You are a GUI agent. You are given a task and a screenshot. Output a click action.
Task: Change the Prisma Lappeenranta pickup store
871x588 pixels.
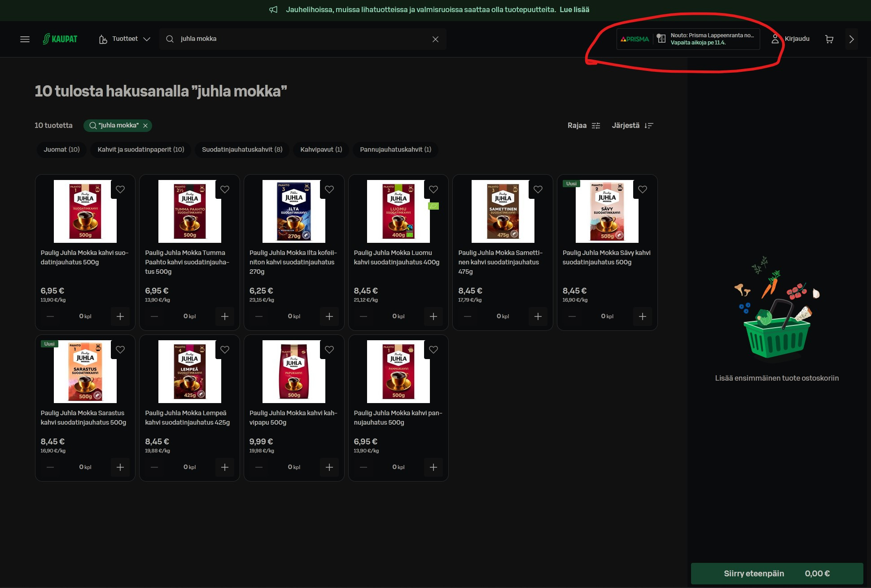coord(688,39)
